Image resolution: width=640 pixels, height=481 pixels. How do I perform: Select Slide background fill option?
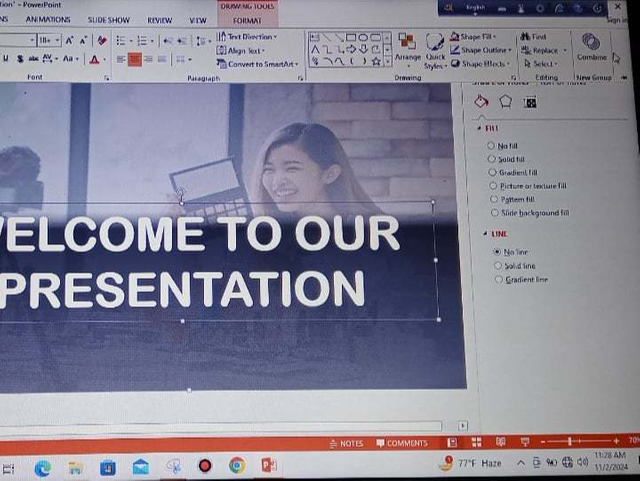(530, 213)
